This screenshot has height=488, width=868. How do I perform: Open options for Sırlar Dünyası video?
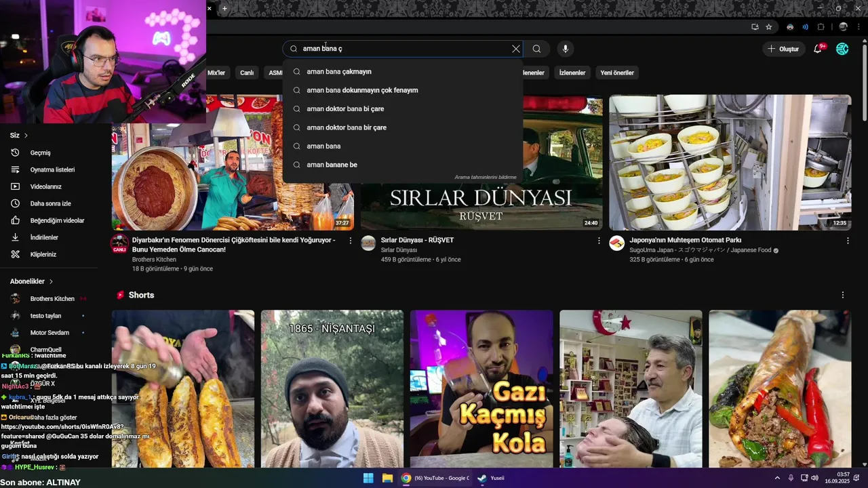pyautogui.click(x=599, y=241)
